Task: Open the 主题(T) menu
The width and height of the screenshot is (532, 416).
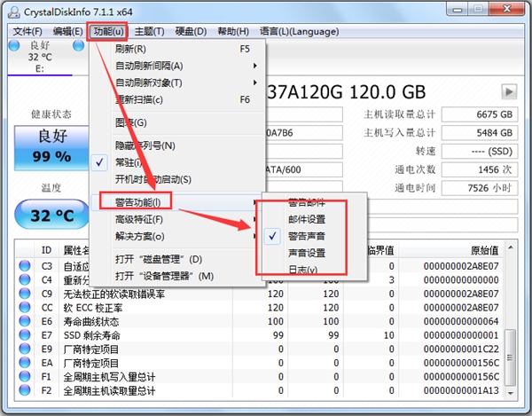Action: [149, 32]
